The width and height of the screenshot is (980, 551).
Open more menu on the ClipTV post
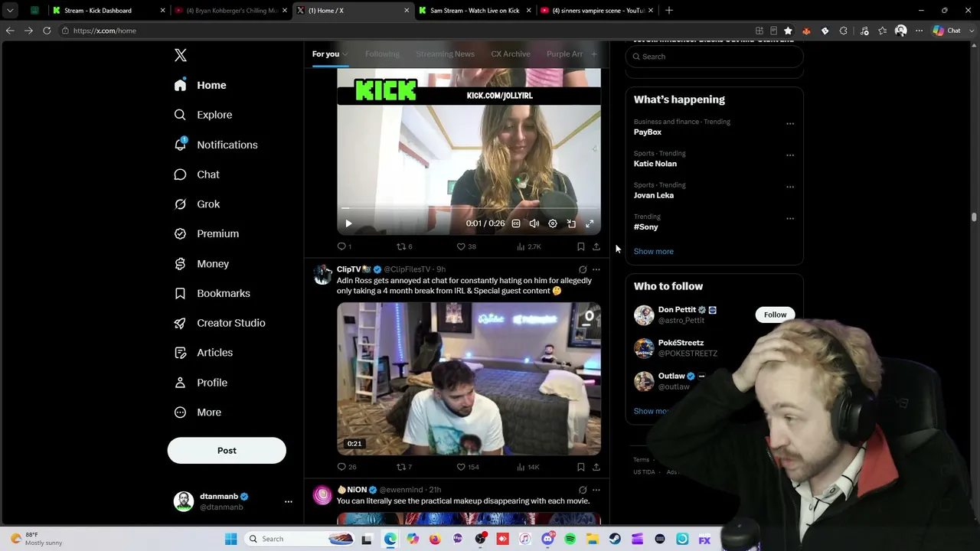point(596,269)
